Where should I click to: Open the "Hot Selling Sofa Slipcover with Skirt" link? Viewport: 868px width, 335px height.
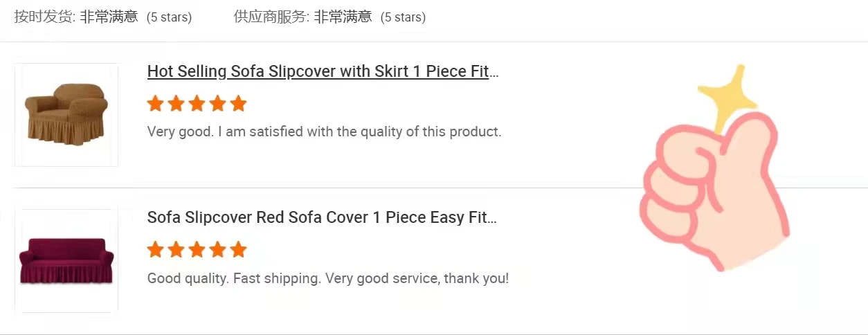pyautogui.click(x=323, y=71)
